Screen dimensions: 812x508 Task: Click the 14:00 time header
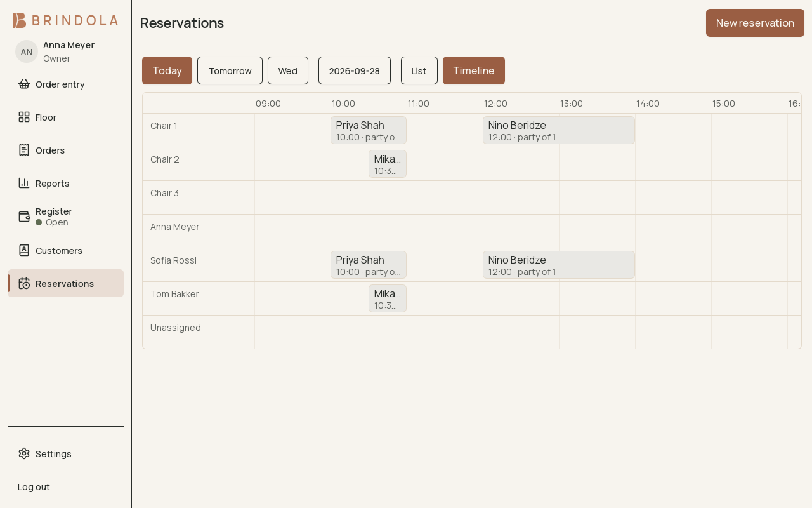648,104
